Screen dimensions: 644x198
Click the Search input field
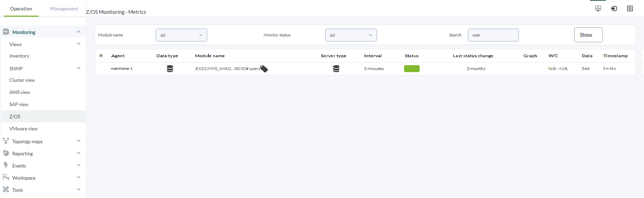pos(493,35)
